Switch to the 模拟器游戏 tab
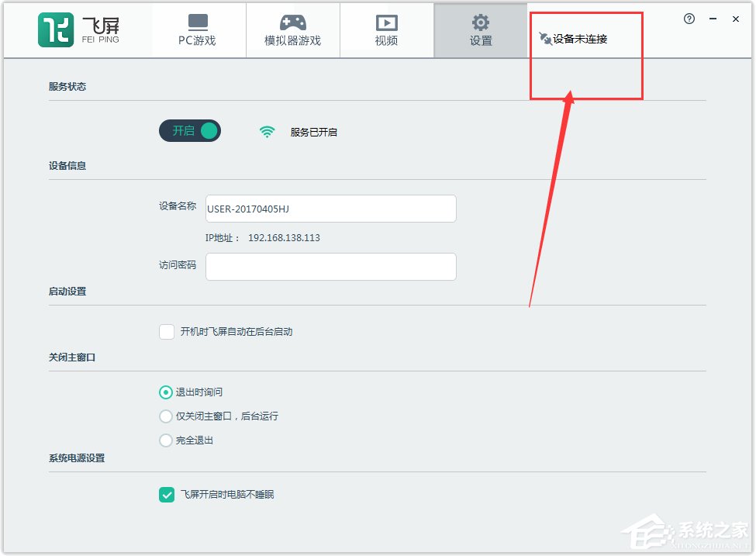Screen dimensions: 756x556 292,30
